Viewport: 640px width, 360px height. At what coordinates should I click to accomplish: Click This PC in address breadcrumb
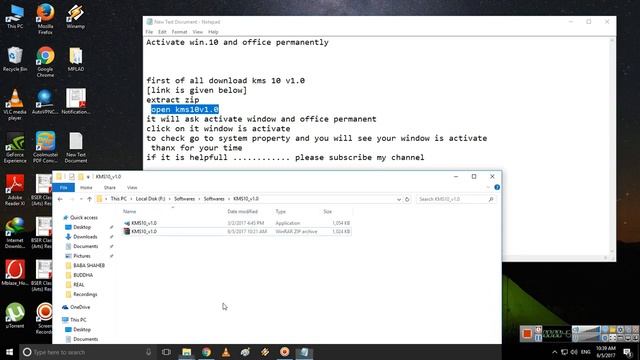(119, 199)
